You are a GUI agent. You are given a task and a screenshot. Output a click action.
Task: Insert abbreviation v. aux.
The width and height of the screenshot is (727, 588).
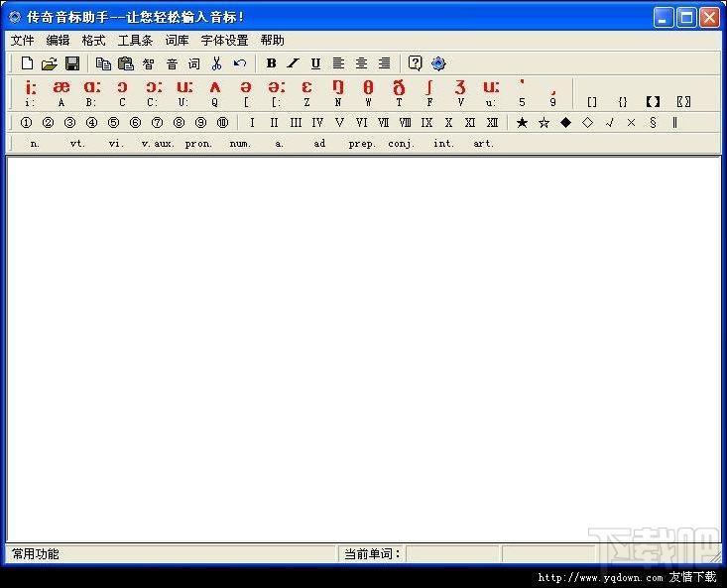pos(158,144)
